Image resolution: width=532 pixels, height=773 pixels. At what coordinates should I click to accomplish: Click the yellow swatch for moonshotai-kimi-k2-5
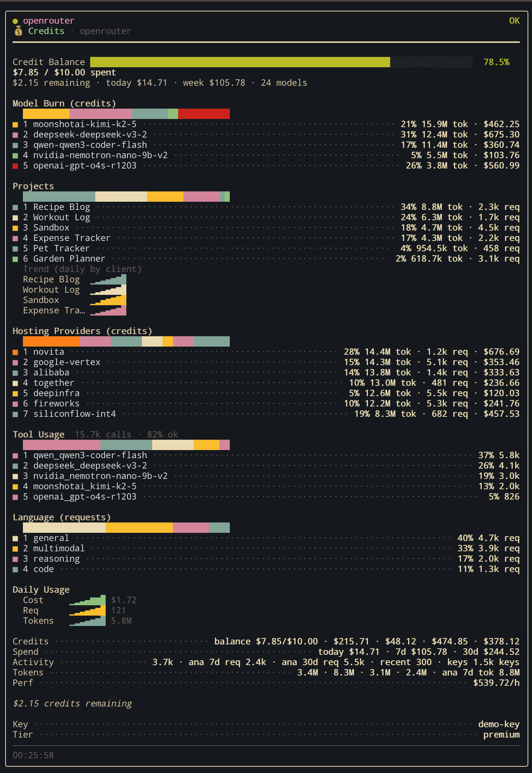(15, 125)
